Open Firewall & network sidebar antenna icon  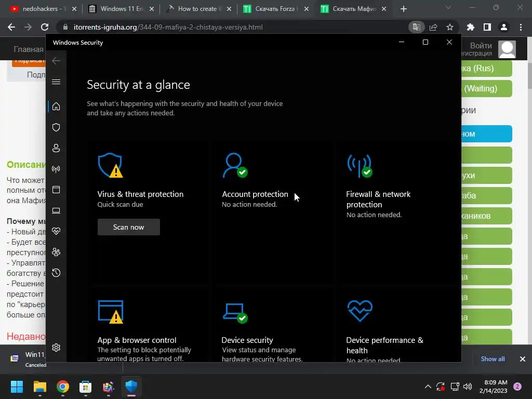56,169
